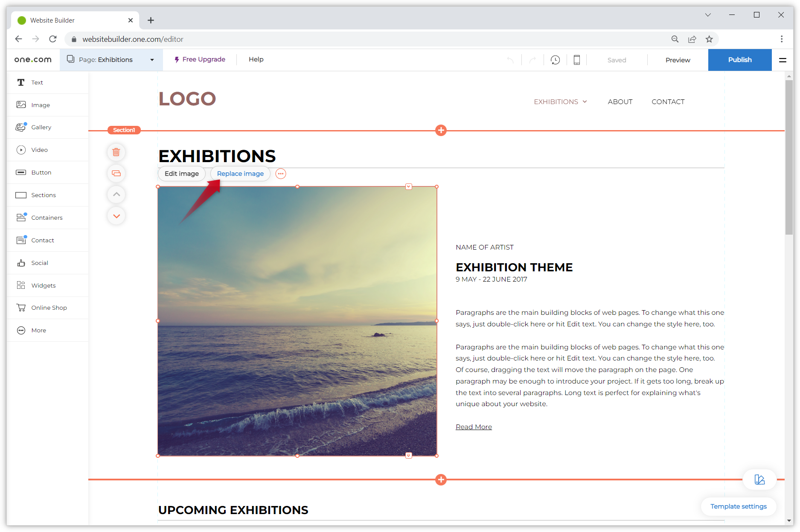Bookmark page with star icon

coord(709,39)
